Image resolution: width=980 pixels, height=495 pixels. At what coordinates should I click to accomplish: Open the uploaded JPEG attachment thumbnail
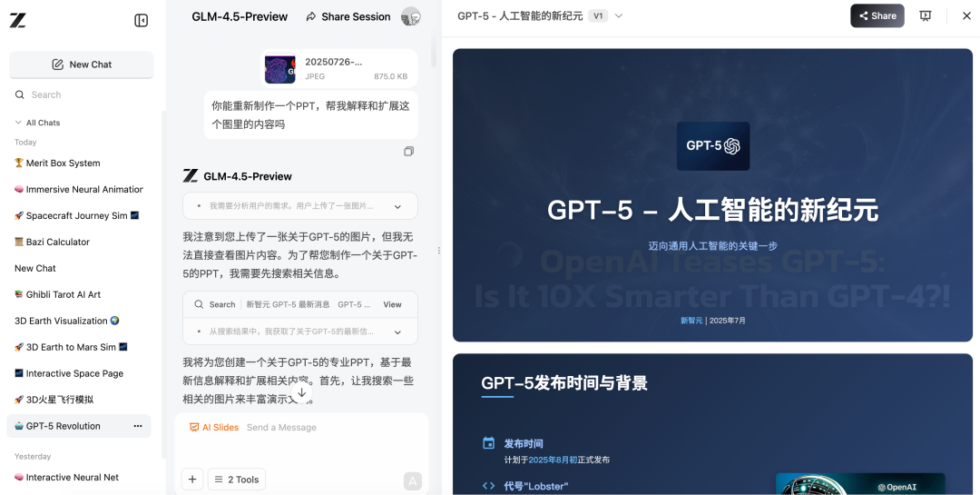click(280, 69)
